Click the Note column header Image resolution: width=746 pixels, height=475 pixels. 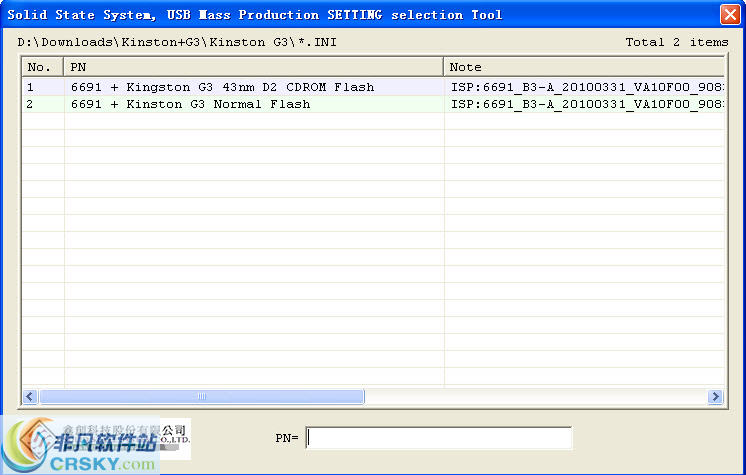tap(584, 67)
